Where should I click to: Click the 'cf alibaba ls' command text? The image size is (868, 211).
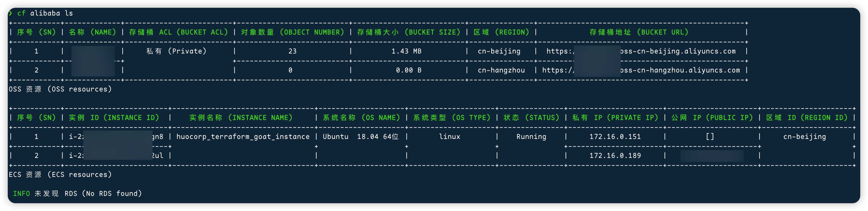click(x=45, y=13)
